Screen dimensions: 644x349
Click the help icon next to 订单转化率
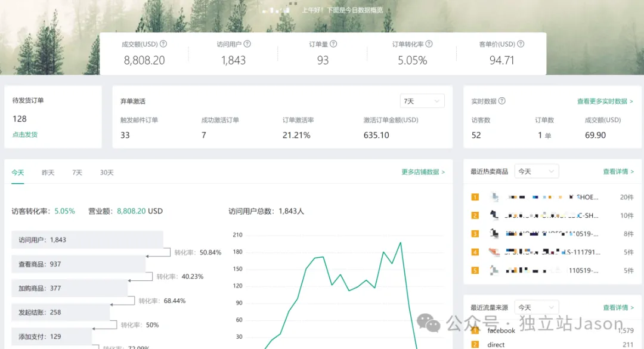(429, 44)
